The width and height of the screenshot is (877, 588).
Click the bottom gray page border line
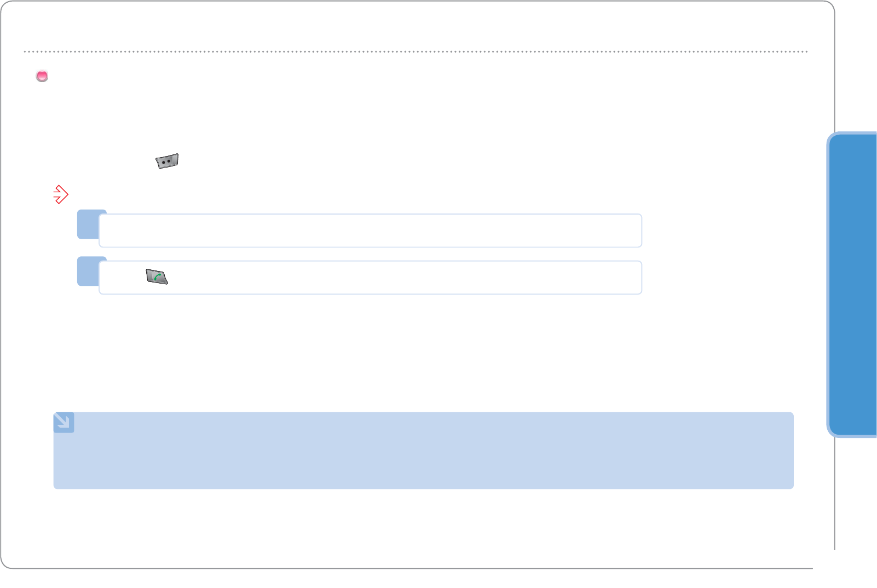405,568
